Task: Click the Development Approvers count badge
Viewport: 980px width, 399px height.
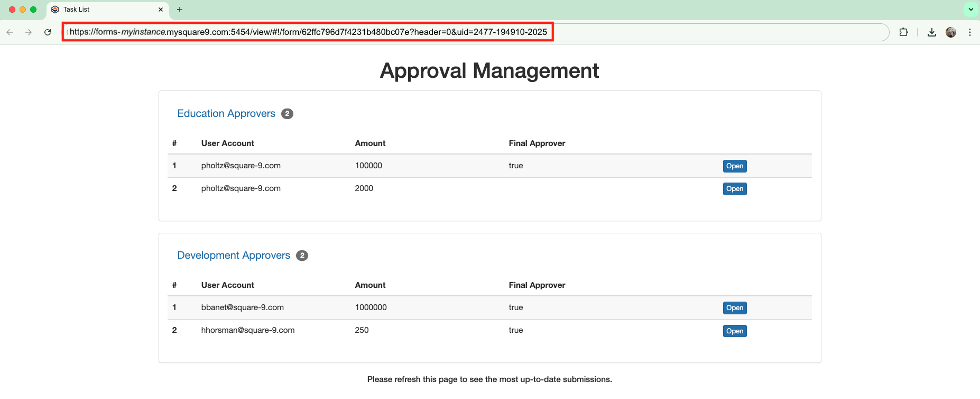Action: (x=302, y=256)
